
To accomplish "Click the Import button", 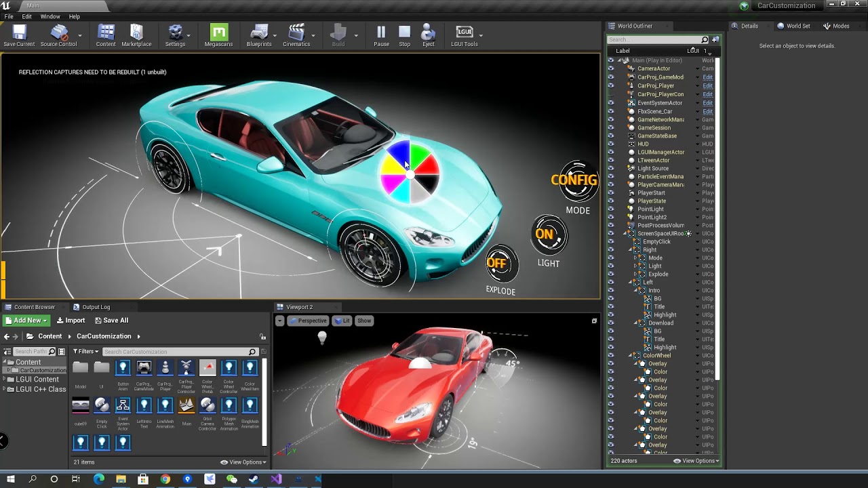I will point(71,321).
